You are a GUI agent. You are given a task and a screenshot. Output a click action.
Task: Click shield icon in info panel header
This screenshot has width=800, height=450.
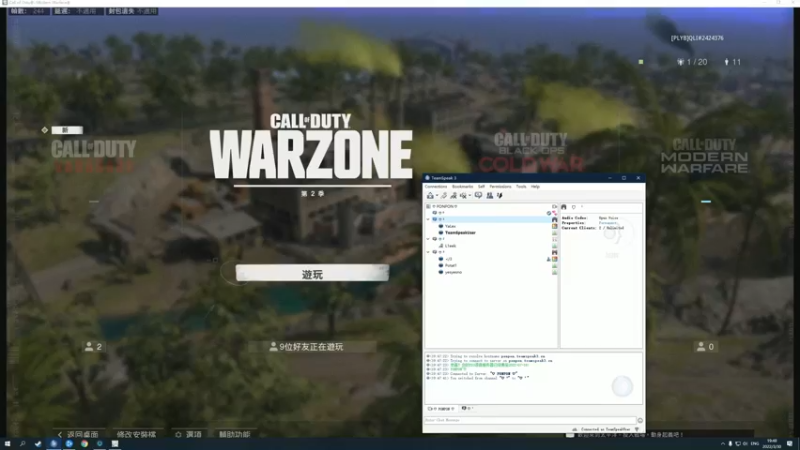coord(573,207)
